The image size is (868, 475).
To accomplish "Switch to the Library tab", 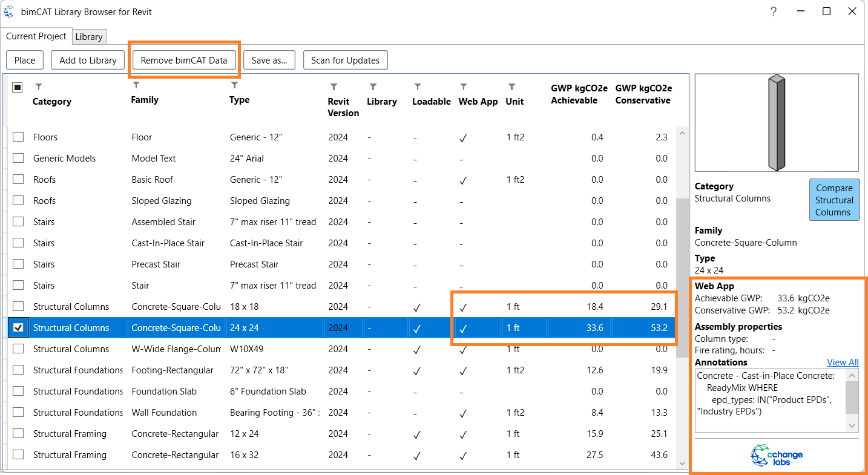I will tap(89, 37).
